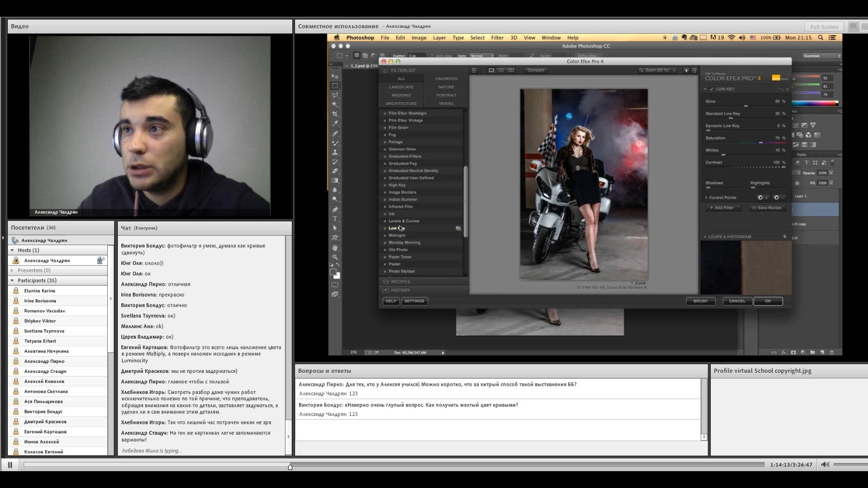Expand the Control Points section
Viewport: 868px width, 488px height.
tap(706, 198)
